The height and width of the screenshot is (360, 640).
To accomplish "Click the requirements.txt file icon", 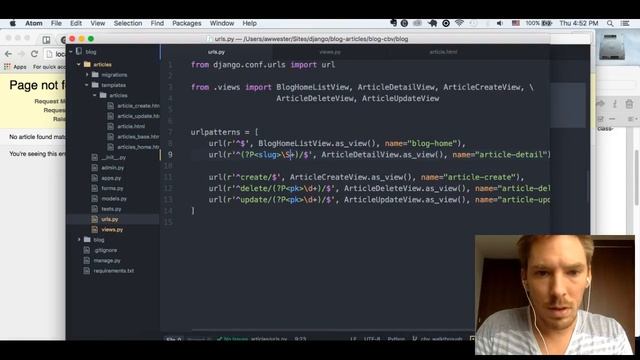I will pyautogui.click(x=87, y=271).
